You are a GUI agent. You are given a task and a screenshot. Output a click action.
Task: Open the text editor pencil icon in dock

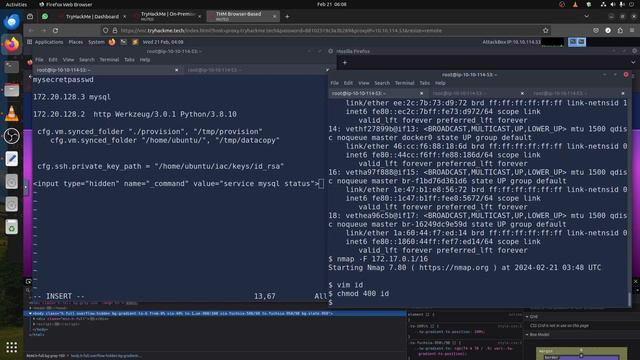pos(11,159)
